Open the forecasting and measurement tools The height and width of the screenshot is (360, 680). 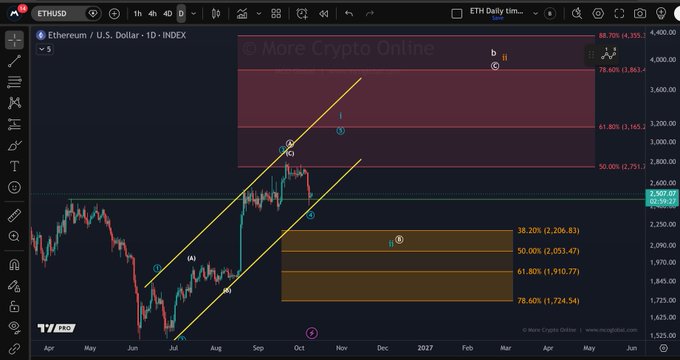tap(14, 124)
